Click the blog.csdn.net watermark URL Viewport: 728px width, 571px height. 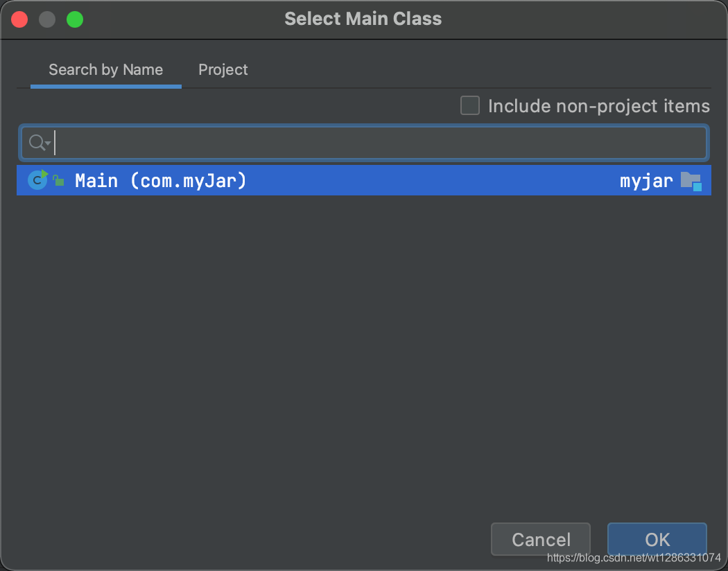pyautogui.click(x=634, y=558)
